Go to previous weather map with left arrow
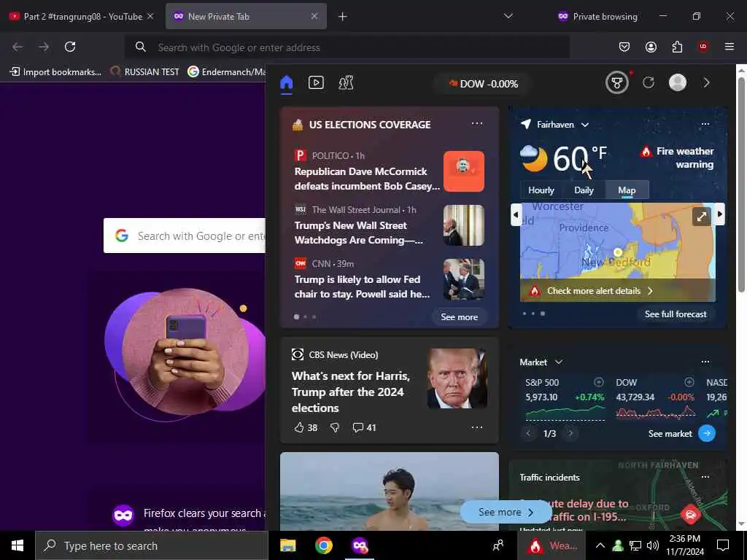Screen dimensions: 747x560 pyautogui.click(x=516, y=215)
